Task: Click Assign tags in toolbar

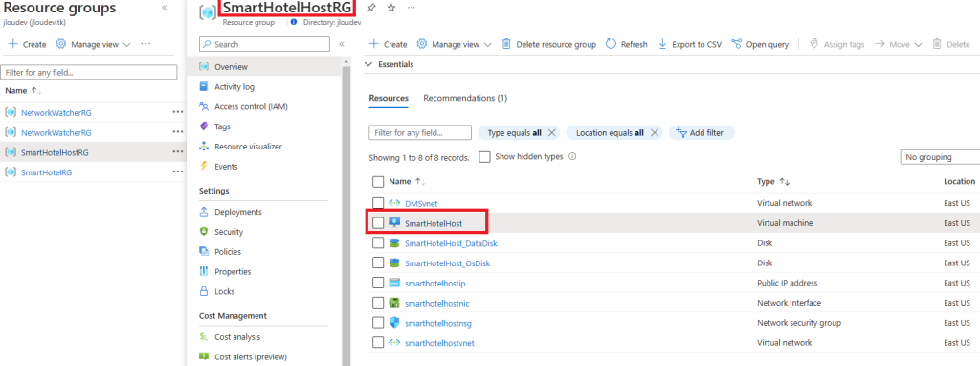Action: coord(836,44)
